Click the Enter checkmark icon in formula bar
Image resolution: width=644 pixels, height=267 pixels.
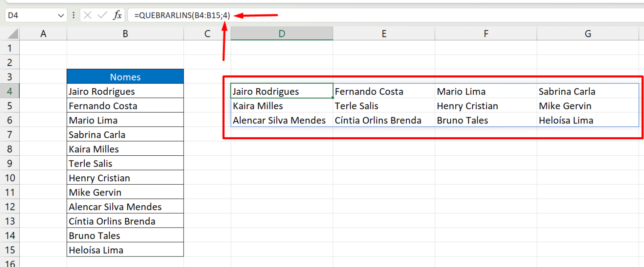pyautogui.click(x=102, y=15)
